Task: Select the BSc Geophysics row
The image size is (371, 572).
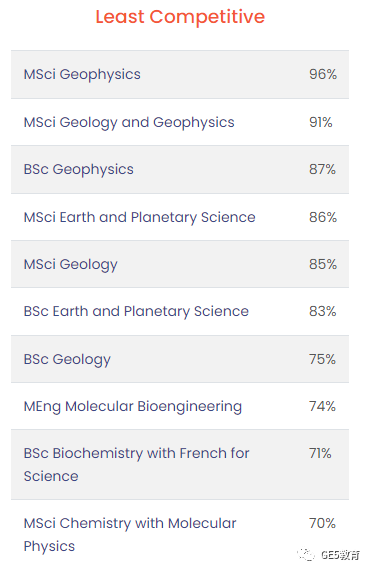Action: tap(180, 169)
